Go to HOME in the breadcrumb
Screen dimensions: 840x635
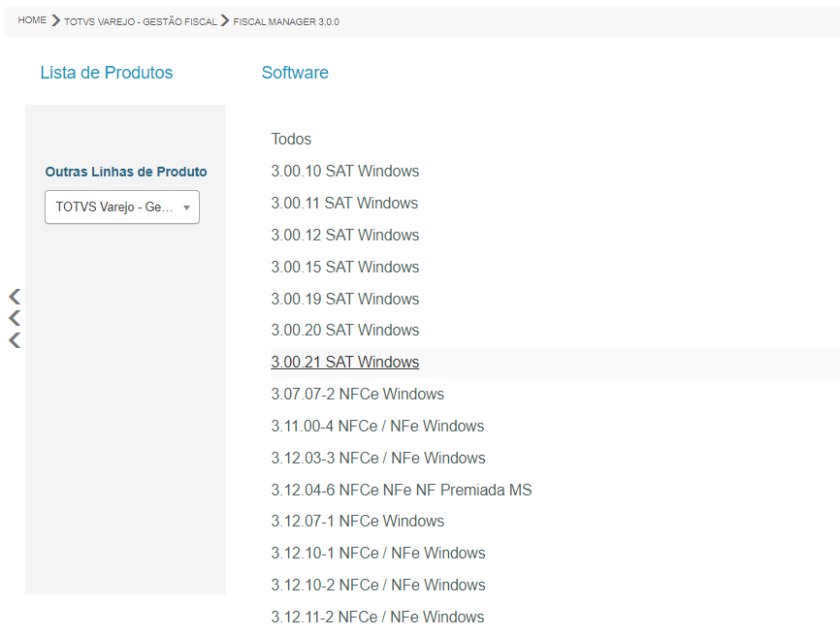point(32,20)
